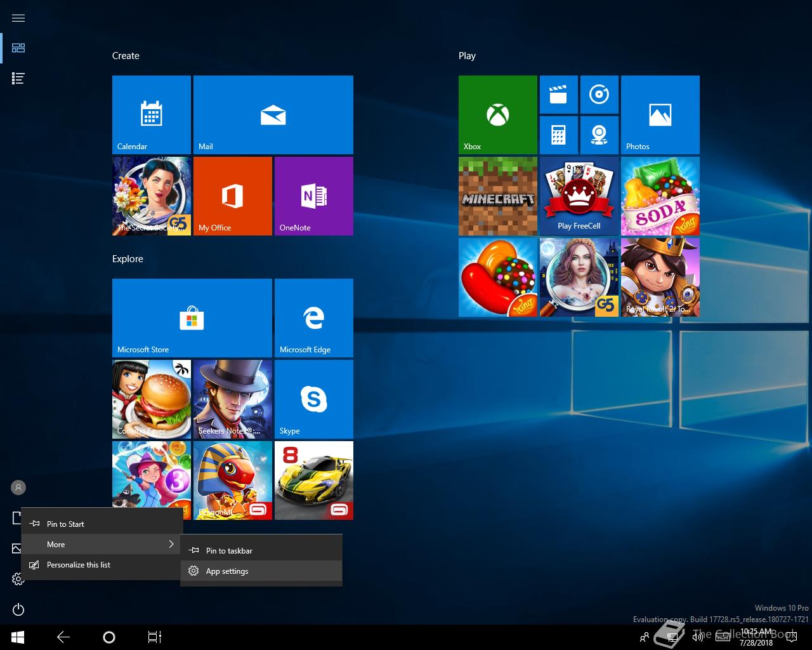
Task: Select Pin to Start in context menu
Action: coord(102,524)
